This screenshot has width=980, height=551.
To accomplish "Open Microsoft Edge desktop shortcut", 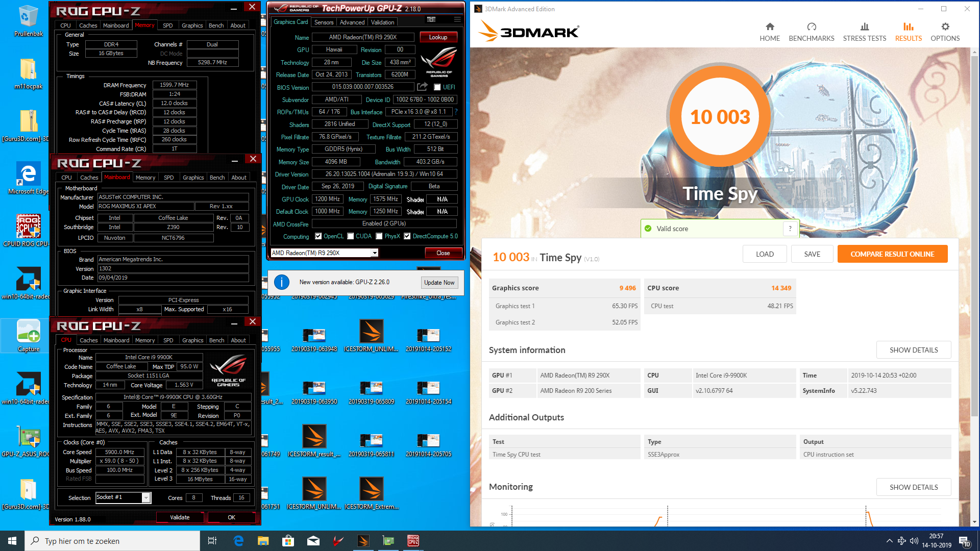I will [x=28, y=179].
